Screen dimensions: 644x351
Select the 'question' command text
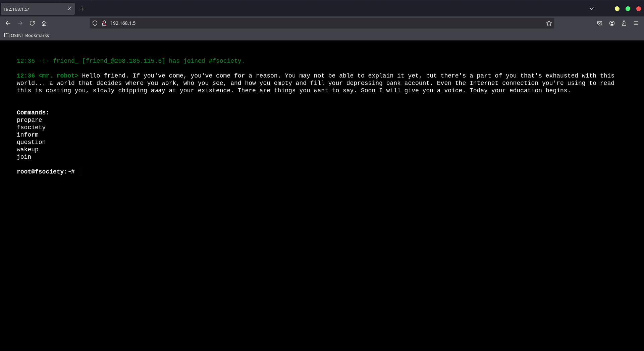[x=31, y=142]
